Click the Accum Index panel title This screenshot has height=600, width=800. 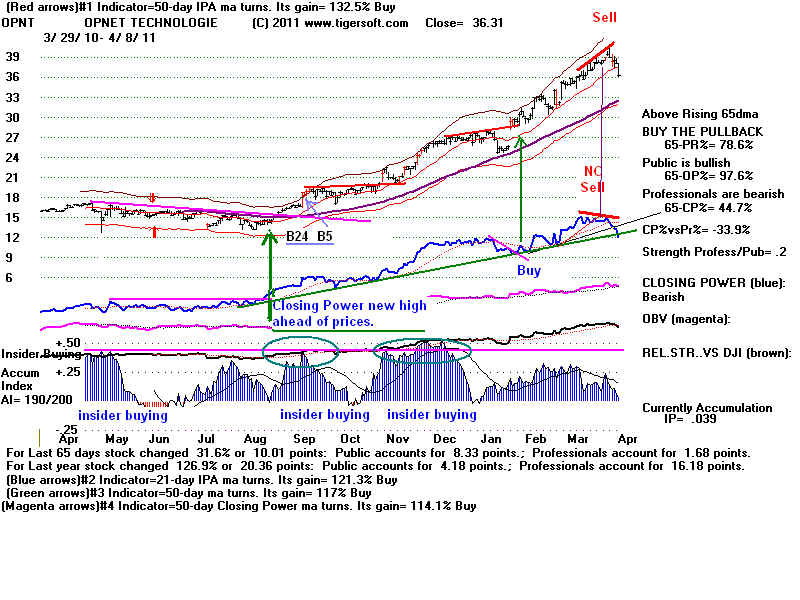pyautogui.click(x=20, y=379)
